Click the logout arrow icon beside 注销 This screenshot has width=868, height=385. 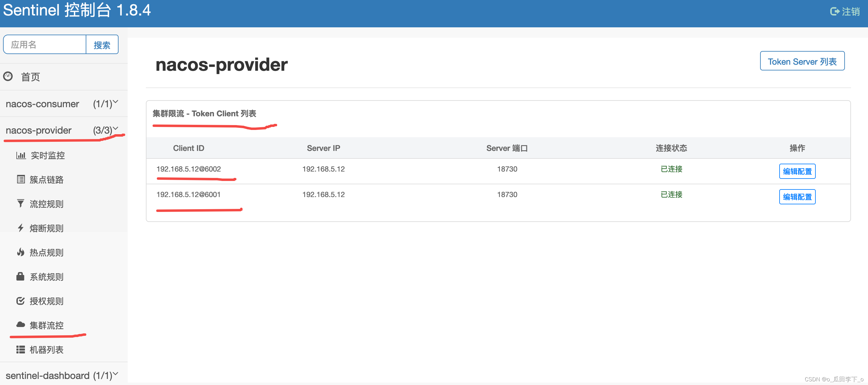pyautogui.click(x=834, y=12)
